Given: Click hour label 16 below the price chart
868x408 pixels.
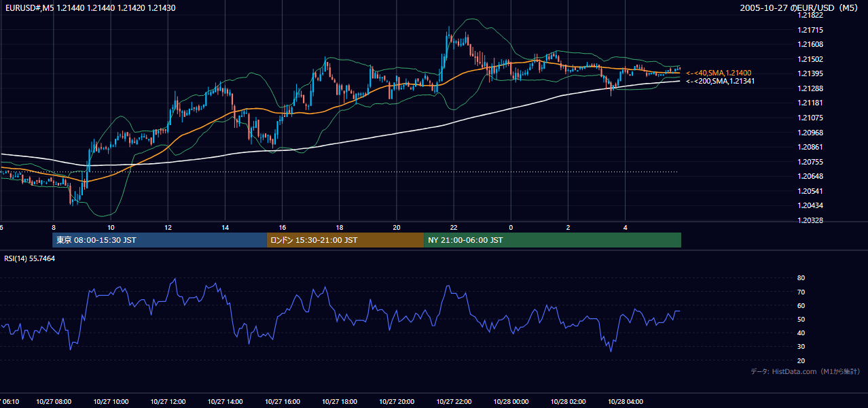Looking at the screenshot, I should click(x=283, y=228).
